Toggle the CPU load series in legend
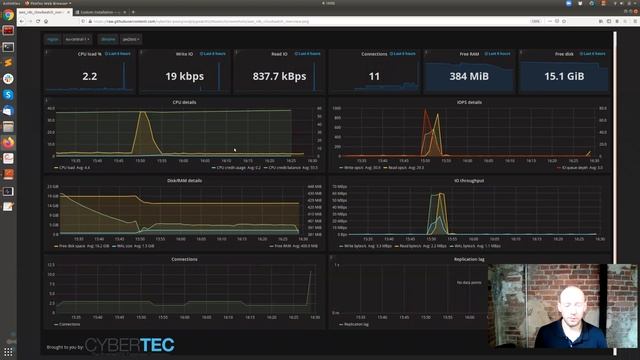 coord(72,168)
